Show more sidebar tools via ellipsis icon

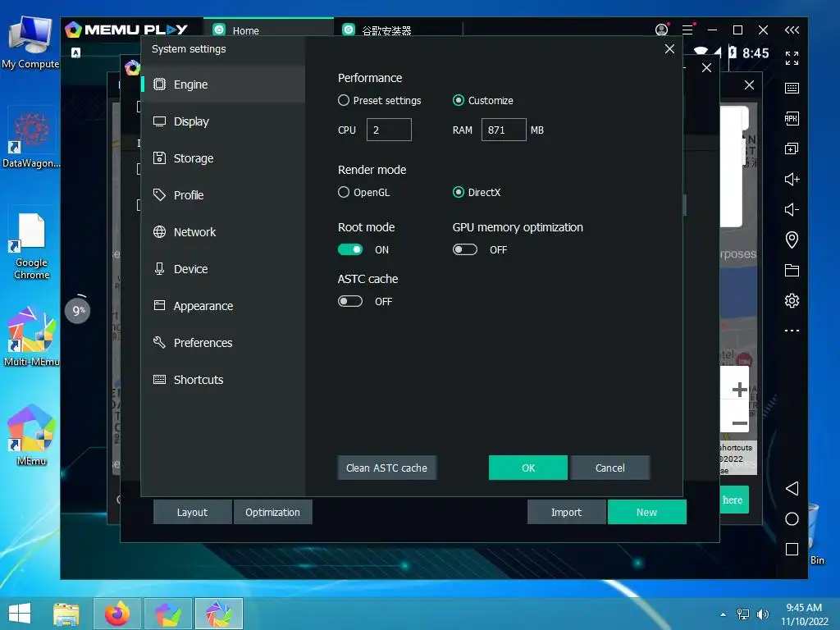792,331
